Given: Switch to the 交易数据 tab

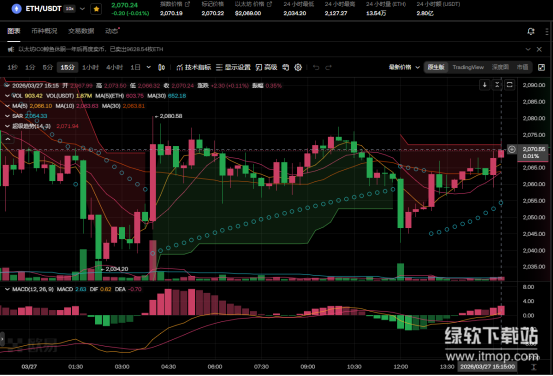Looking at the screenshot, I should click(81, 31).
